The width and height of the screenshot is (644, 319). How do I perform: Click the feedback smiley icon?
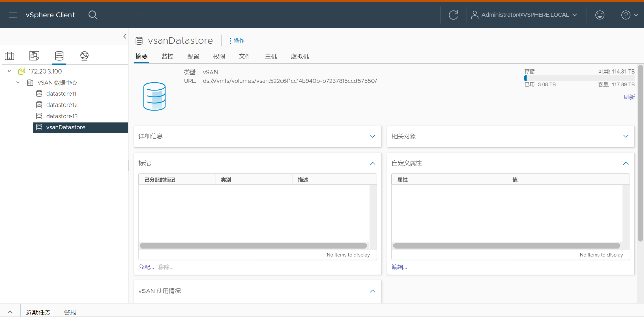pyautogui.click(x=600, y=15)
